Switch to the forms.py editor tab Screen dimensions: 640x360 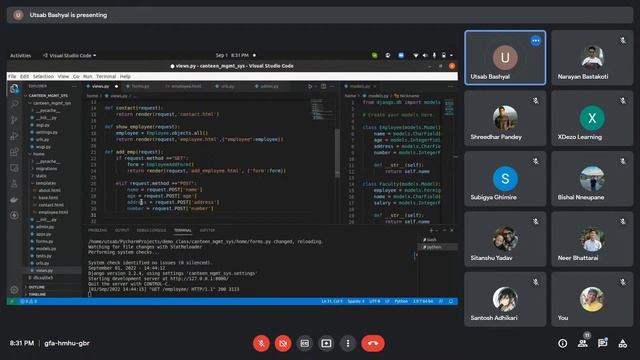point(140,87)
